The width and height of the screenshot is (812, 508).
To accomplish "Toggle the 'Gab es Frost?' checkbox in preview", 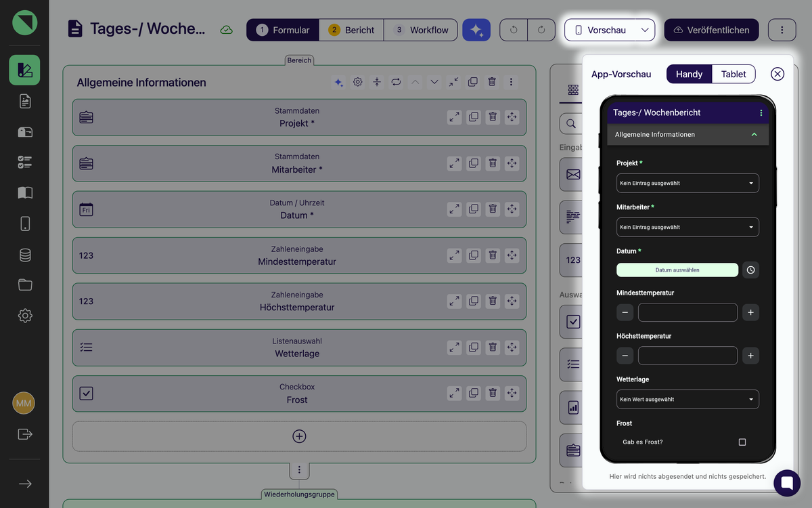I will 742,442.
